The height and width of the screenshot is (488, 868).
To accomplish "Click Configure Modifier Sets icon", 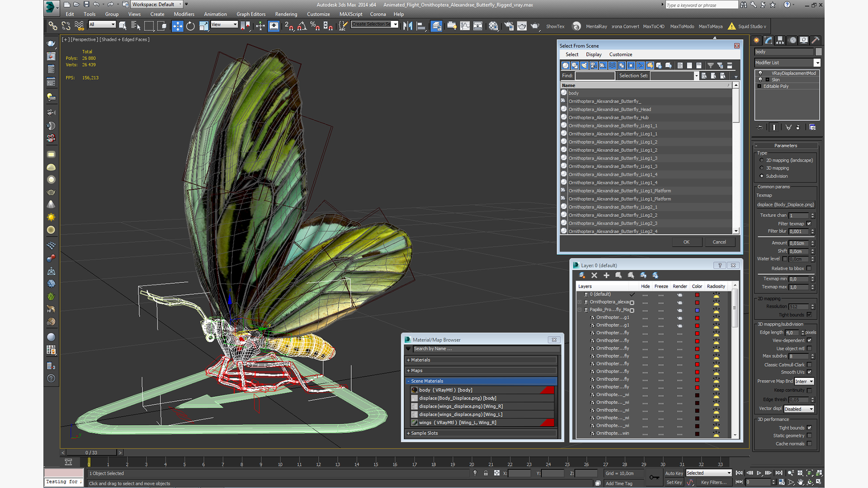I will 812,127.
